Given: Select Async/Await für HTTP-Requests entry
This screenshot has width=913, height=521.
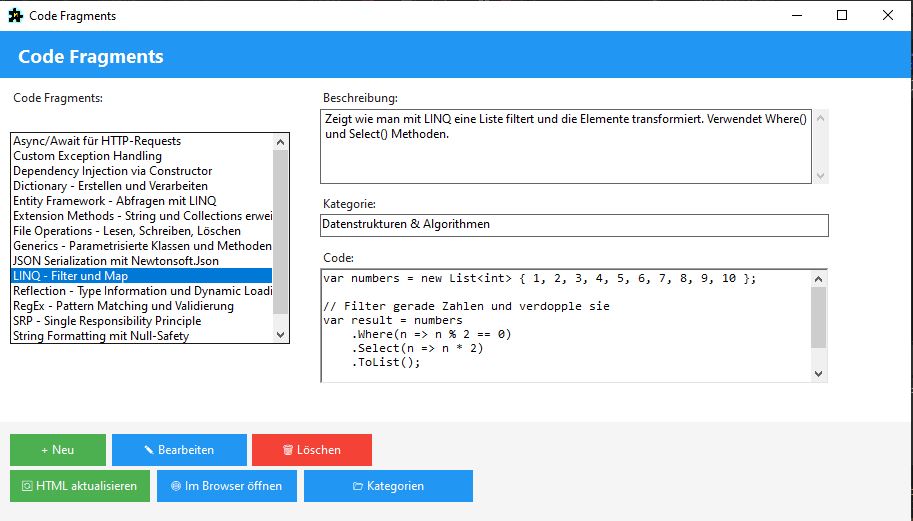Looking at the screenshot, I should 97,141.
